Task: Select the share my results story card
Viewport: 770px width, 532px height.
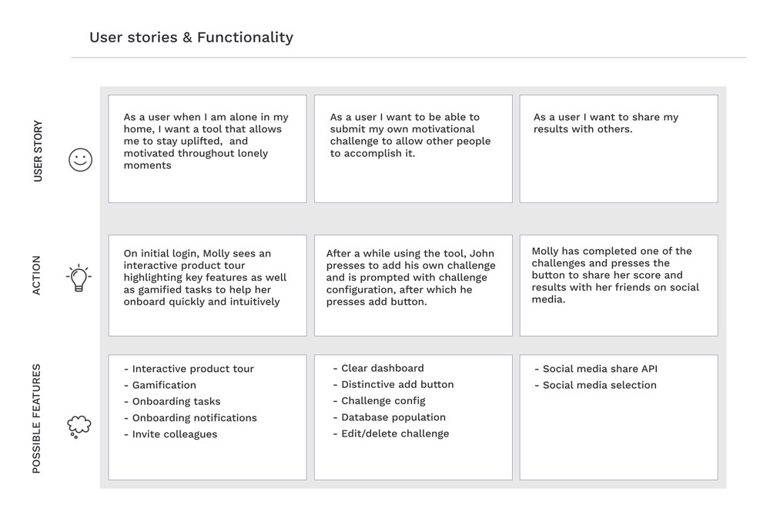Action: point(619,149)
